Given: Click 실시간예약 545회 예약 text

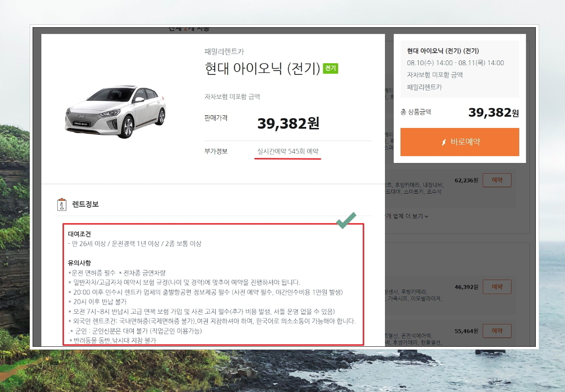Looking at the screenshot, I should 288,151.
